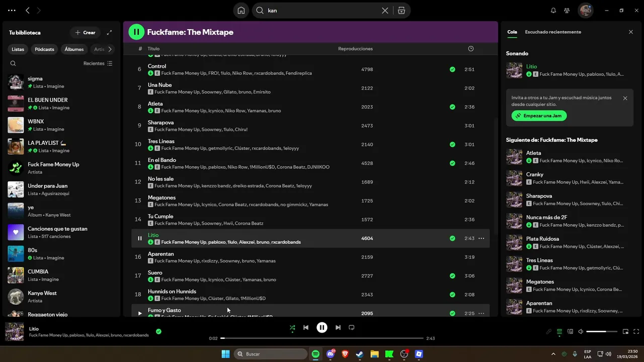Open CUMBIA playlist in library
Screen dimensions: 644x362
pos(60,275)
